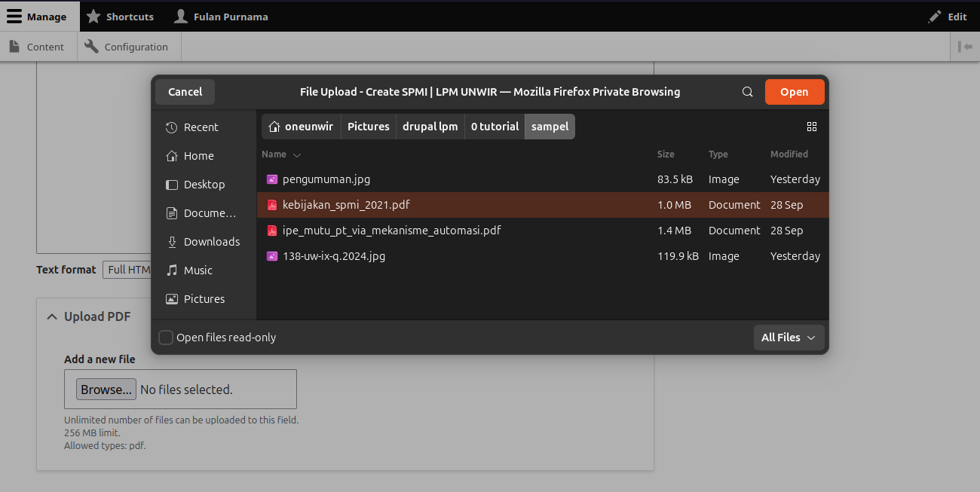Image resolution: width=980 pixels, height=492 pixels.
Task: Click the kebijakan_spmi_2021.pdf file icon
Action: tap(272, 205)
